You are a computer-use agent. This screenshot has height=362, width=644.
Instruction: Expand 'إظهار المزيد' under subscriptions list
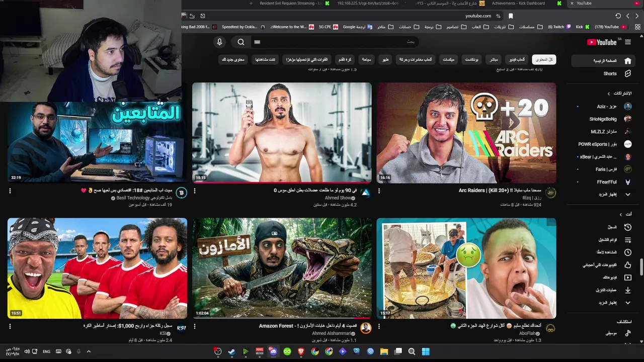point(604,194)
